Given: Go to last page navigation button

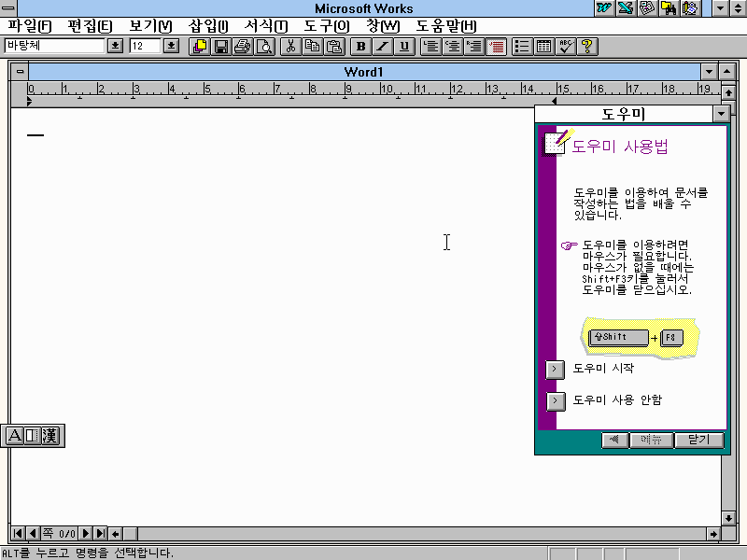Looking at the screenshot, I should (x=101, y=533).
